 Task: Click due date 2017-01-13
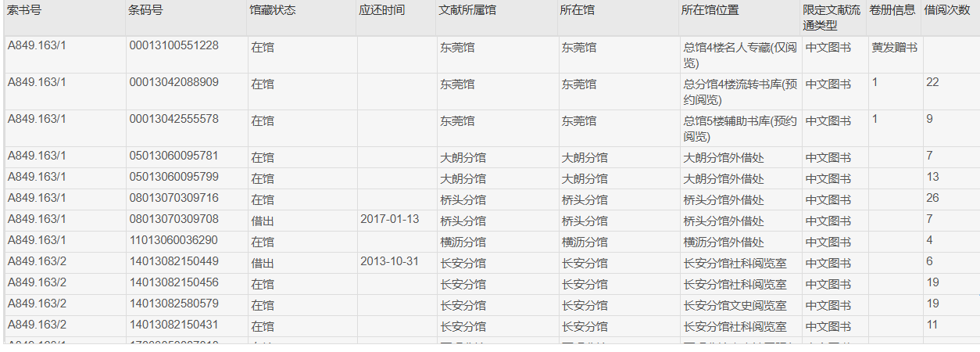coord(390,218)
